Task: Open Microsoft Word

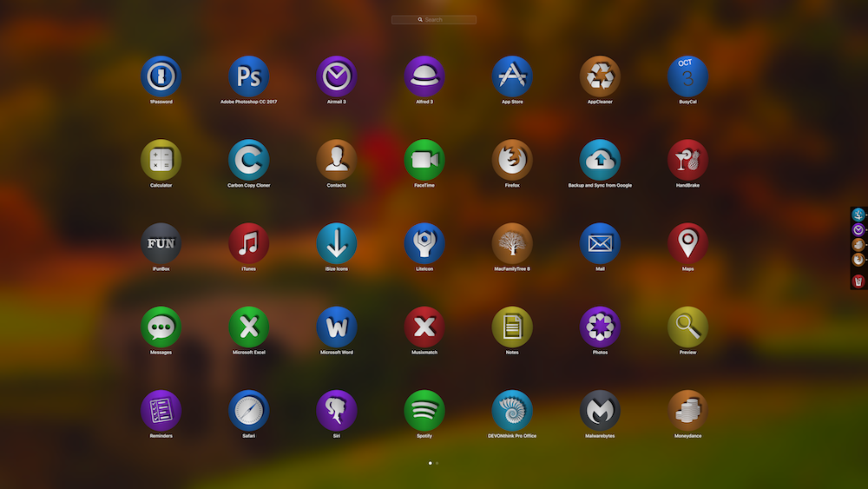Action: click(337, 327)
